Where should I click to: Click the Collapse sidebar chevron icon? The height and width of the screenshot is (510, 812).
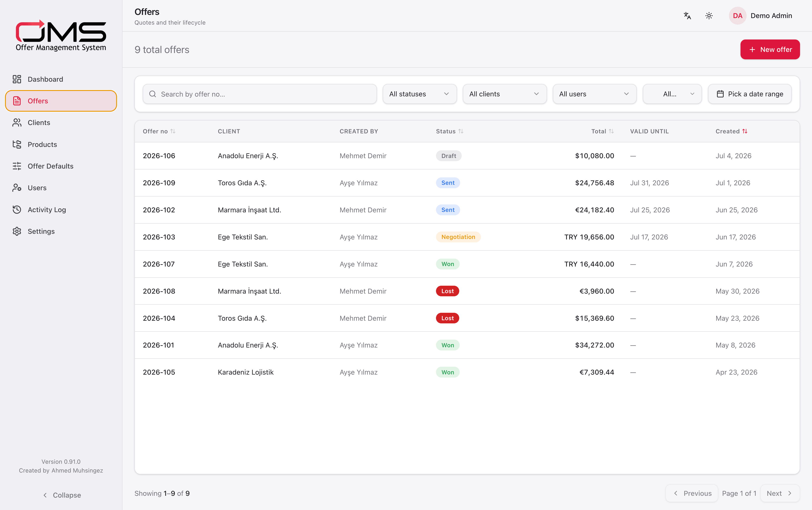(45, 495)
